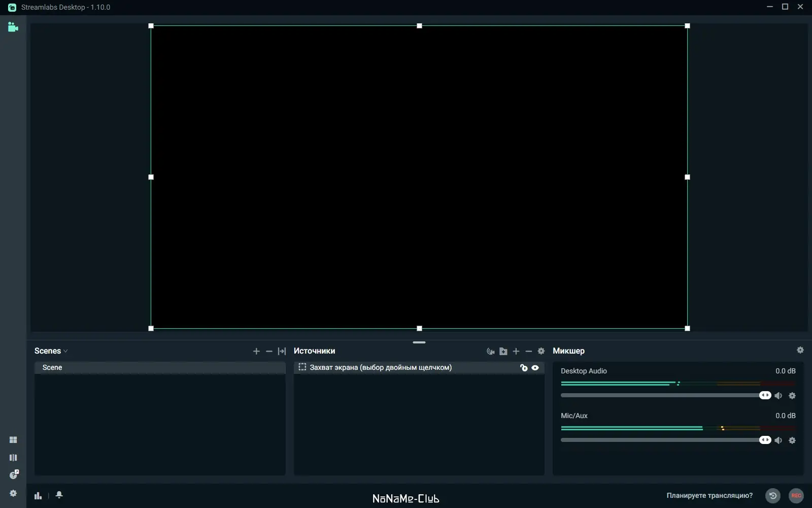Mute Mic/Aux speaker icon
This screenshot has width=812, height=508.
coord(779,440)
